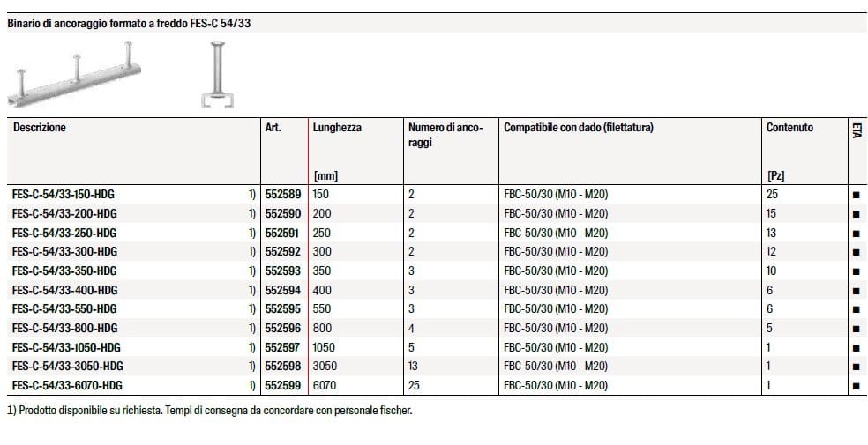Click the Contenuto column header

click(x=789, y=128)
